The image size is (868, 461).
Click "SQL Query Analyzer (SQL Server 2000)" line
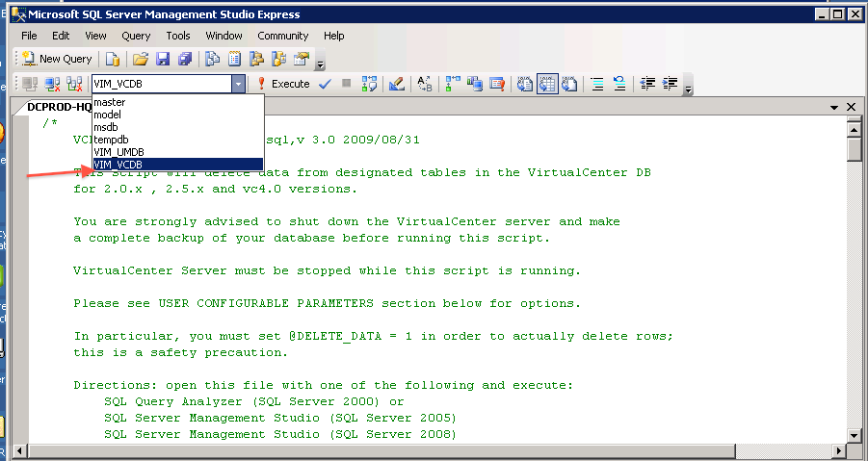254,402
